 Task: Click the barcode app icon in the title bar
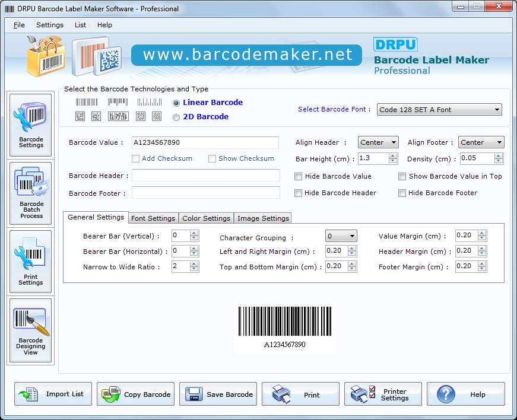click(x=9, y=9)
